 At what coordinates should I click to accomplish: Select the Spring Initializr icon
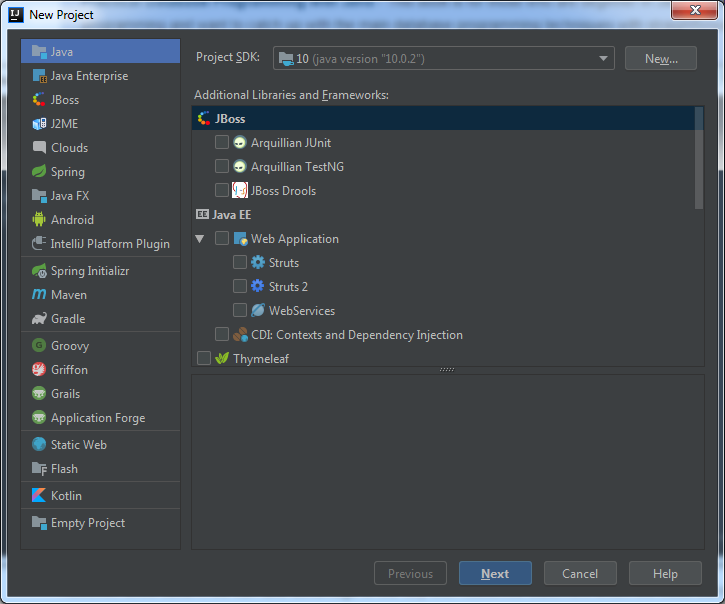point(39,271)
